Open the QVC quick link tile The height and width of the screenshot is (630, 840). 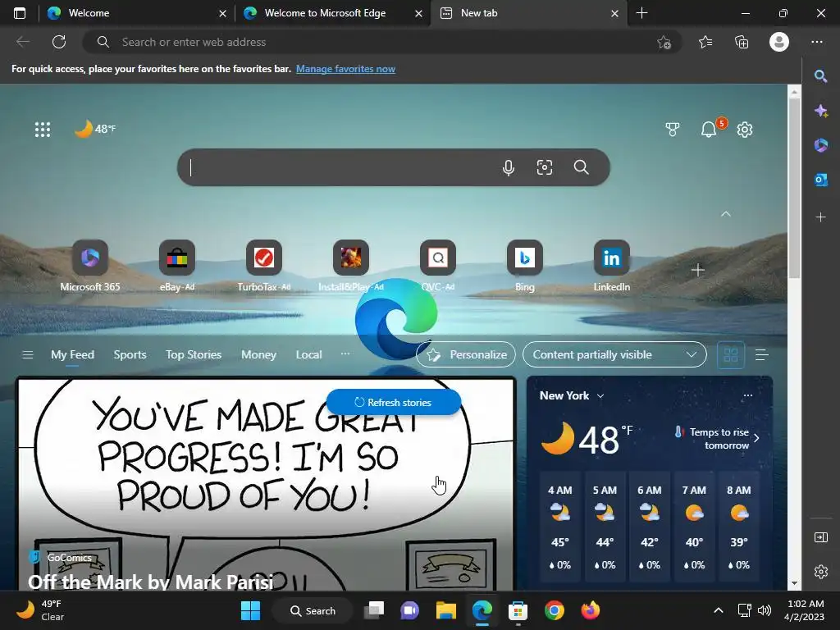[438, 266]
